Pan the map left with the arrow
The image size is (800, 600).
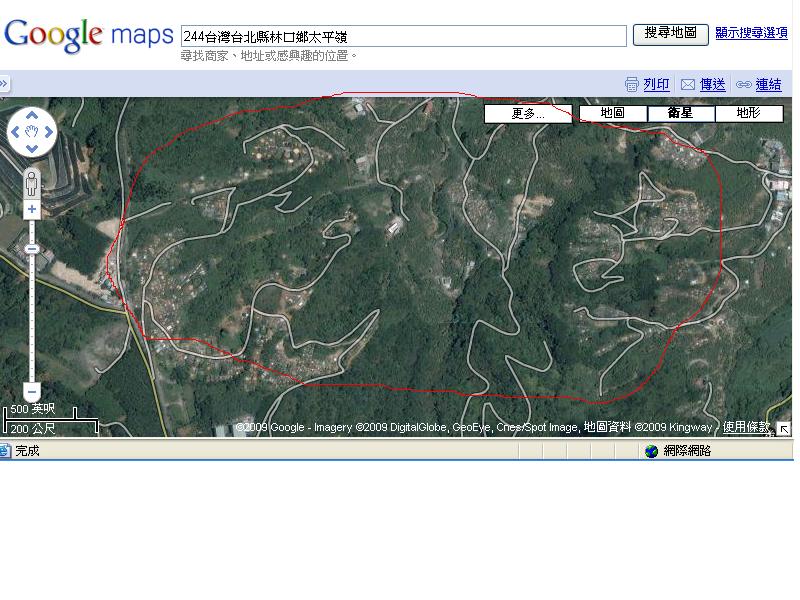point(15,132)
